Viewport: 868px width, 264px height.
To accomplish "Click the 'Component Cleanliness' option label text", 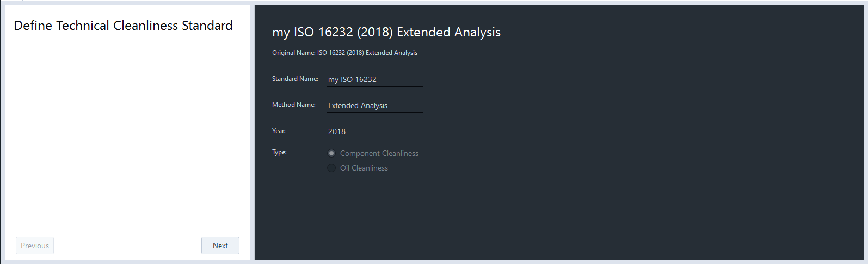I will [379, 153].
